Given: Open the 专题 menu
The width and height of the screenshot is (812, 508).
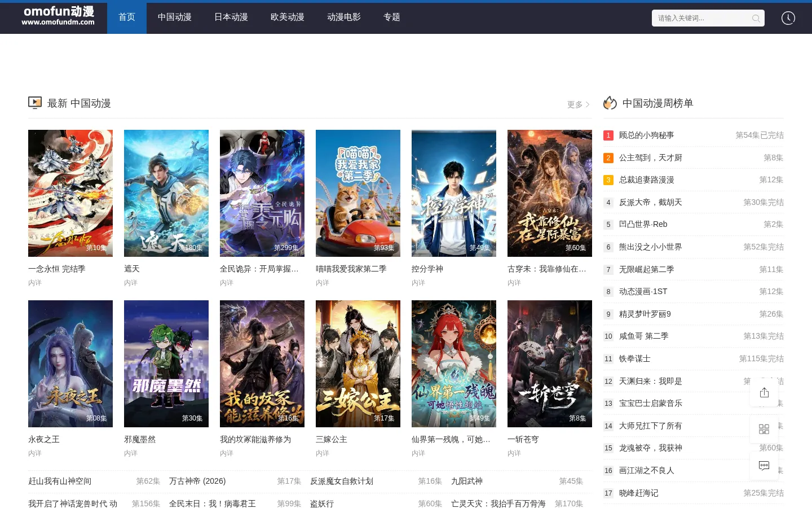Looking at the screenshot, I should tap(392, 17).
